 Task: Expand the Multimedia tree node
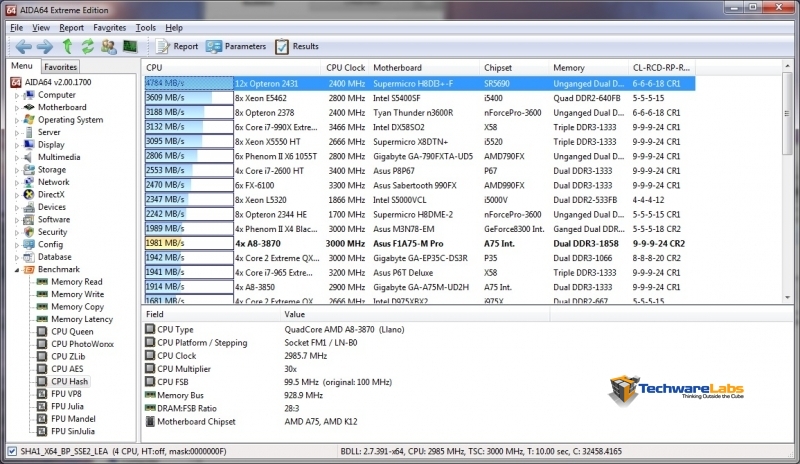(x=17, y=157)
